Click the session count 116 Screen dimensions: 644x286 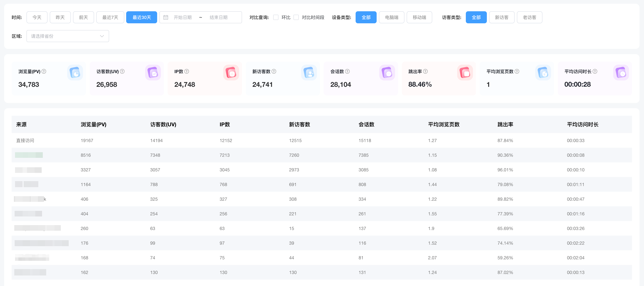tap(362, 243)
